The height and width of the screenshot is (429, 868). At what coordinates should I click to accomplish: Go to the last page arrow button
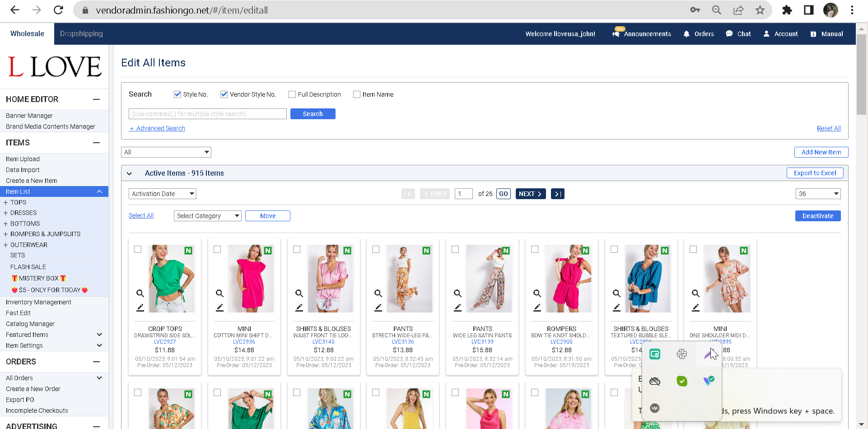pyautogui.click(x=558, y=194)
